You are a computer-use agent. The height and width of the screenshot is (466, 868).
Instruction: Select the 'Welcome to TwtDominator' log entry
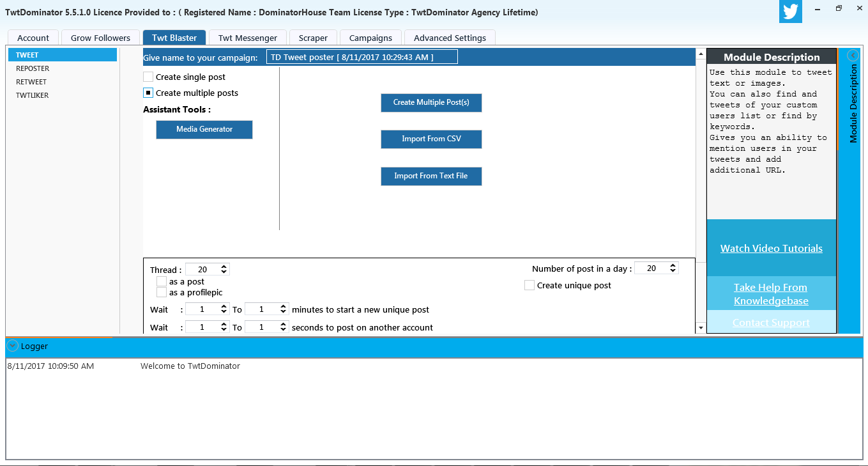point(190,366)
